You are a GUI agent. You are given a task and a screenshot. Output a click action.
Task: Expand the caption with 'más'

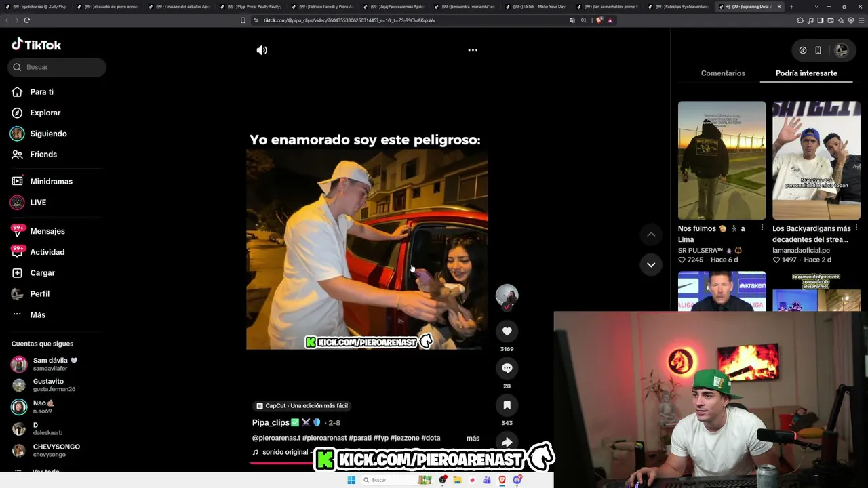coord(473,439)
